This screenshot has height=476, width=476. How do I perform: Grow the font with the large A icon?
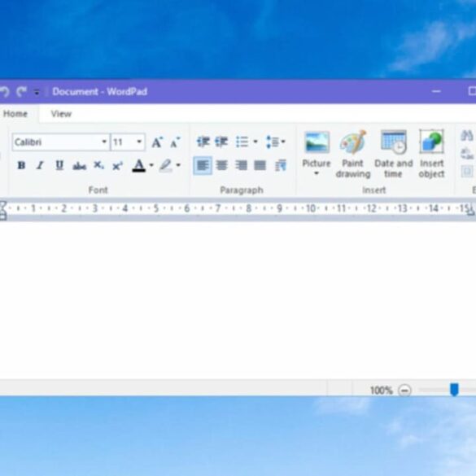coord(157,142)
